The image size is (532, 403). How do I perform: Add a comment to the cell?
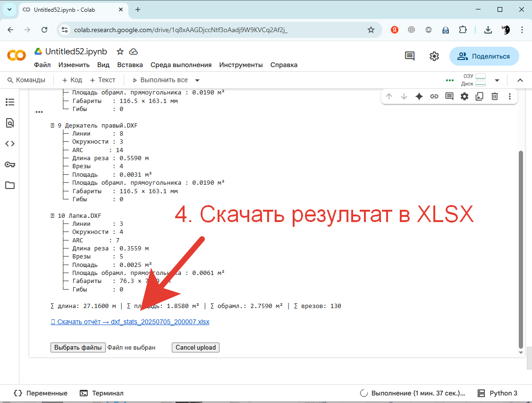point(449,96)
